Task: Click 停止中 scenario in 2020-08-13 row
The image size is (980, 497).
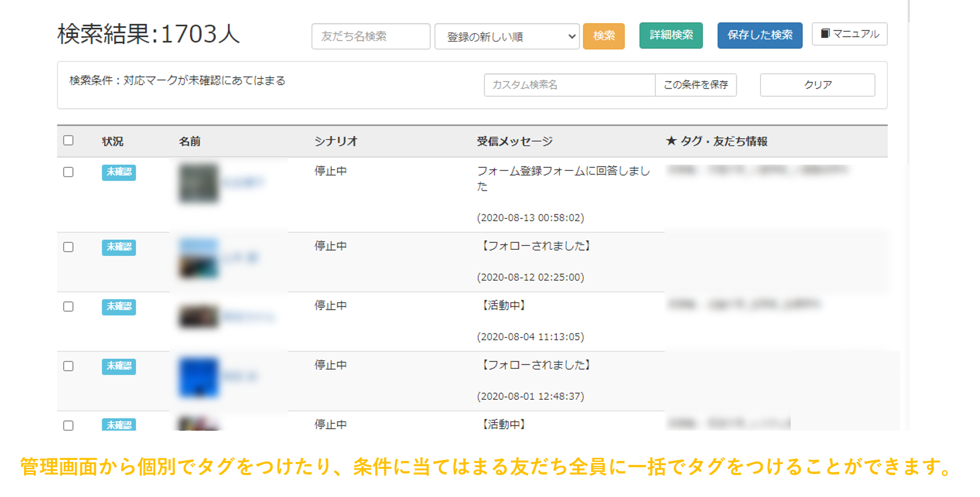Action: click(x=331, y=171)
